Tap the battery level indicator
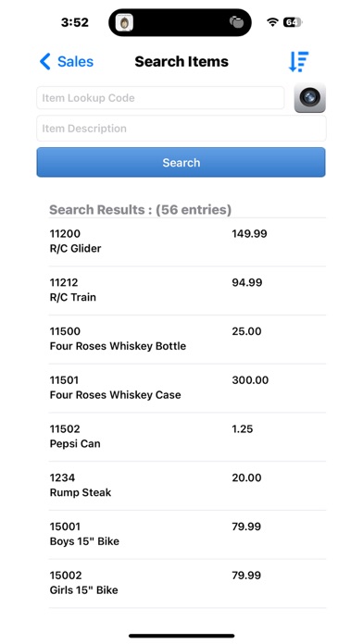363x644 pixels. click(x=293, y=22)
